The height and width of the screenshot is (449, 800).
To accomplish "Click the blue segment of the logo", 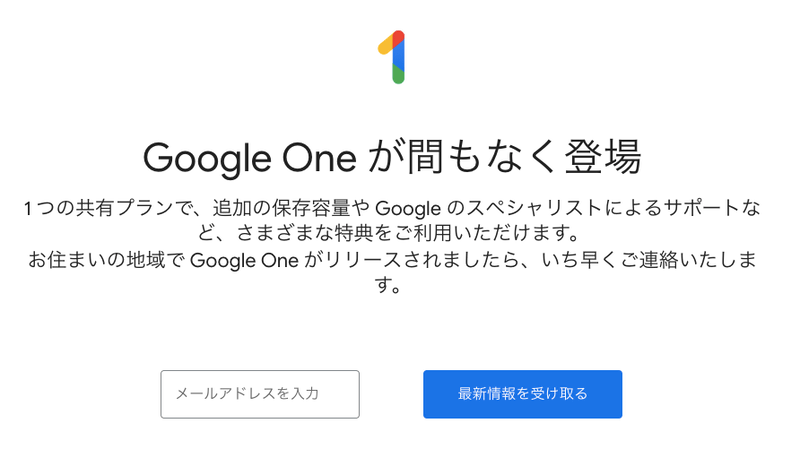I will [398, 56].
